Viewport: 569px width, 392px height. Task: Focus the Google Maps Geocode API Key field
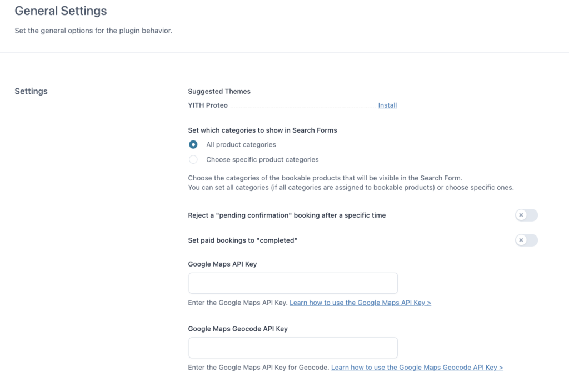click(293, 348)
